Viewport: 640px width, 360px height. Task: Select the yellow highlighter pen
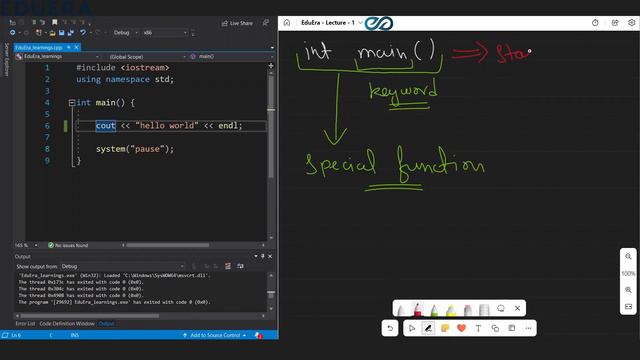451,309
